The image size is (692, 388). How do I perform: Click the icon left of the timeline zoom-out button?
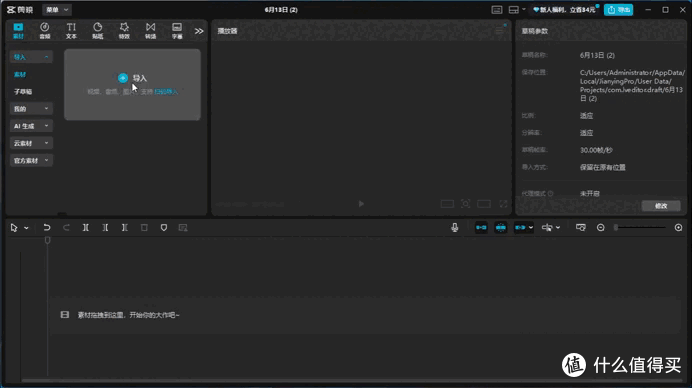[580, 227]
